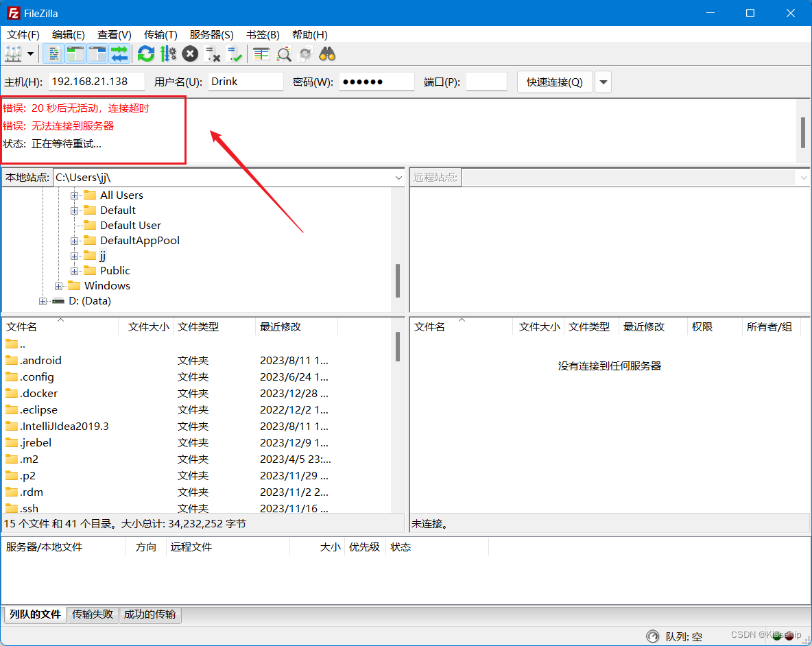The width and height of the screenshot is (812, 646).
Task: Click the password field
Action: tap(377, 82)
